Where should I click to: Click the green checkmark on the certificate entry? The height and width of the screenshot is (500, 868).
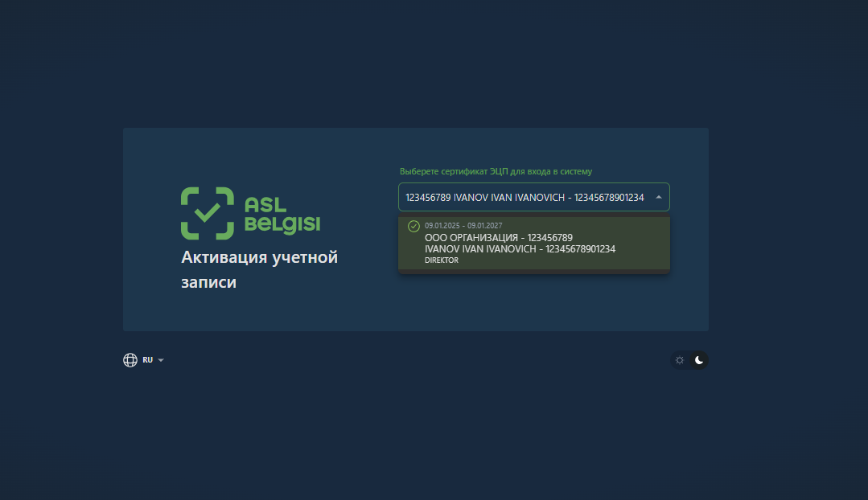(x=413, y=227)
